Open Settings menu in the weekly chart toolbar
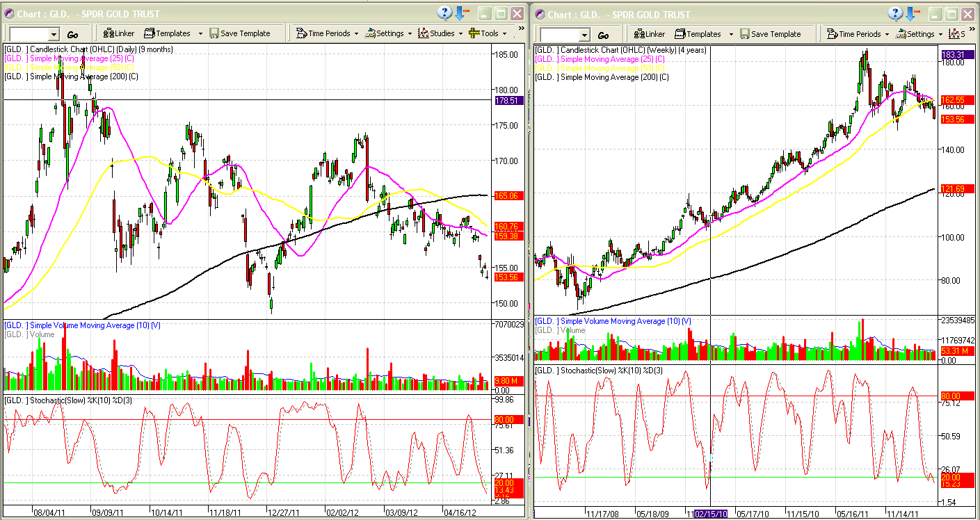This screenshot has height=520, width=980. [x=919, y=34]
